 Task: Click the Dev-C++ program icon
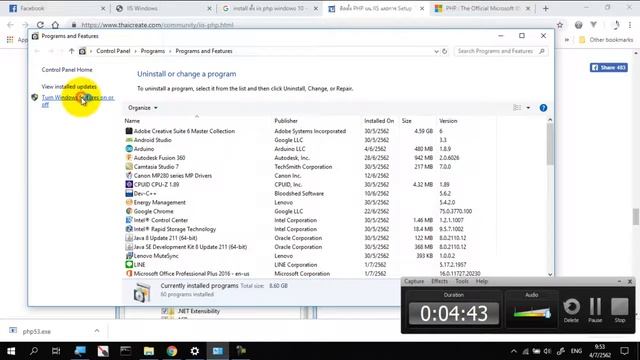click(x=129, y=193)
